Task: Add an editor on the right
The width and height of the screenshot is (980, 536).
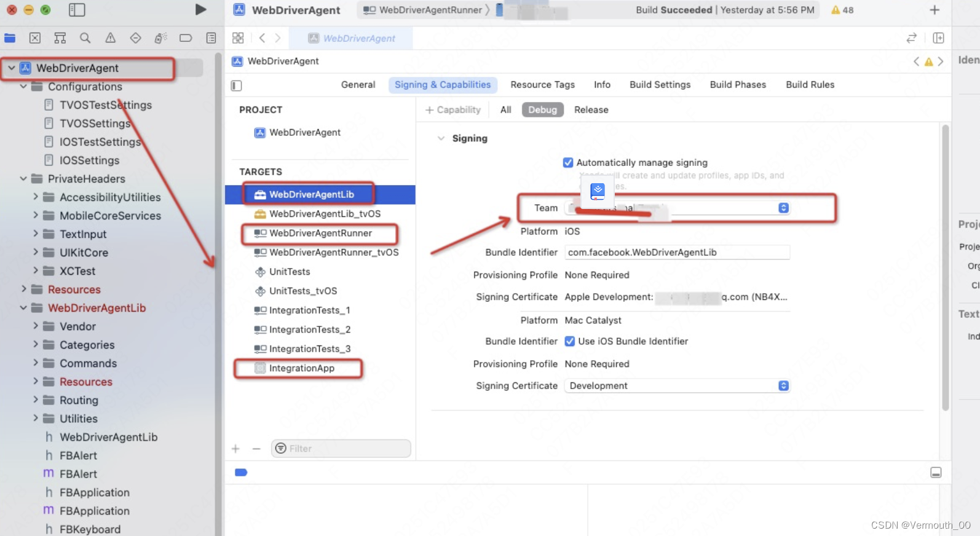Action: [x=938, y=38]
